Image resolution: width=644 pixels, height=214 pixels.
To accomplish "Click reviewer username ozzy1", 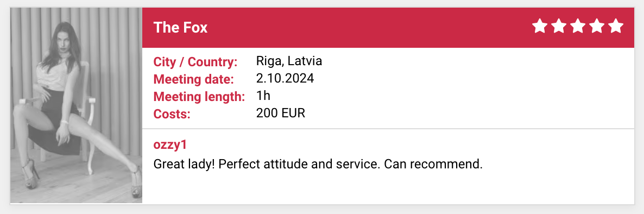I will click(170, 144).
